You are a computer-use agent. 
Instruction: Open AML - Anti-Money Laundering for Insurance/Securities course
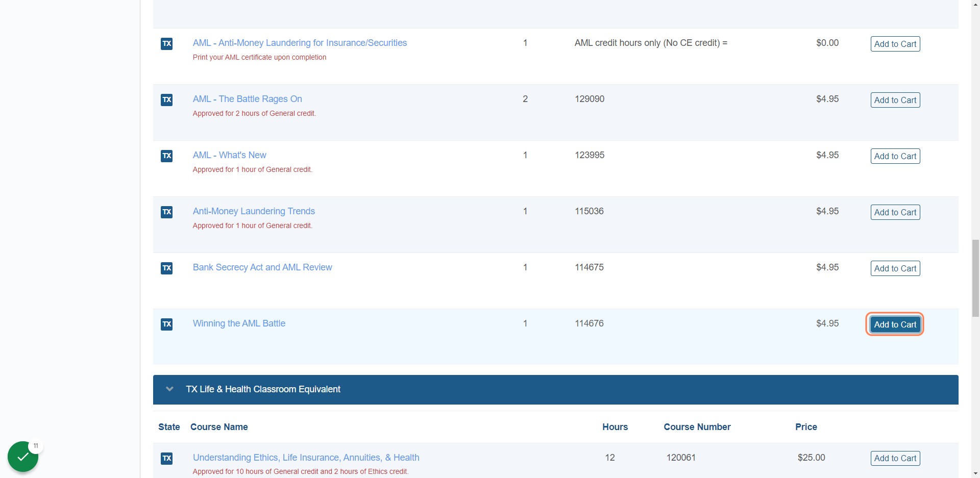click(300, 43)
